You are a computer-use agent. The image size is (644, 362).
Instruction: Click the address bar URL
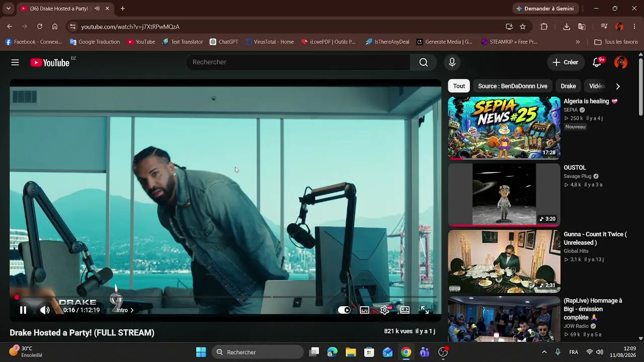click(x=130, y=27)
